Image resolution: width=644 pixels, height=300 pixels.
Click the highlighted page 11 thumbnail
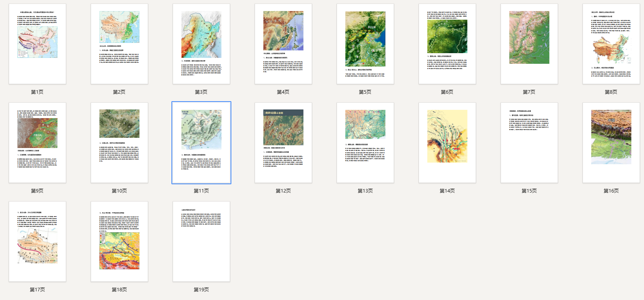click(201, 143)
